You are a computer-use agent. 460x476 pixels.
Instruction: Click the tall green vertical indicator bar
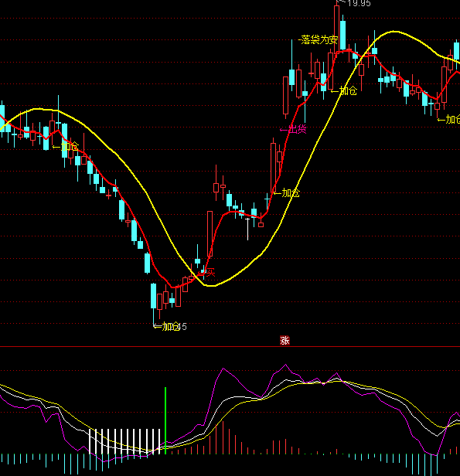coord(165,420)
